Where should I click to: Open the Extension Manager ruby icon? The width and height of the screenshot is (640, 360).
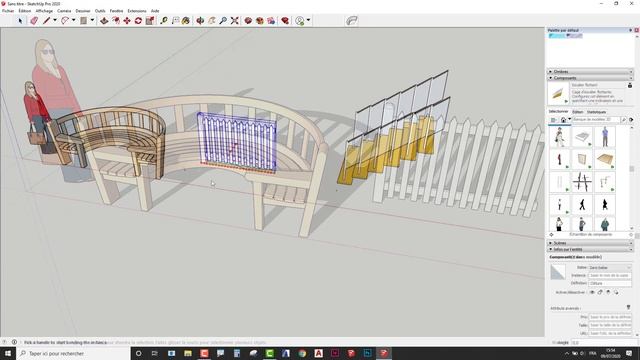(285, 21)
